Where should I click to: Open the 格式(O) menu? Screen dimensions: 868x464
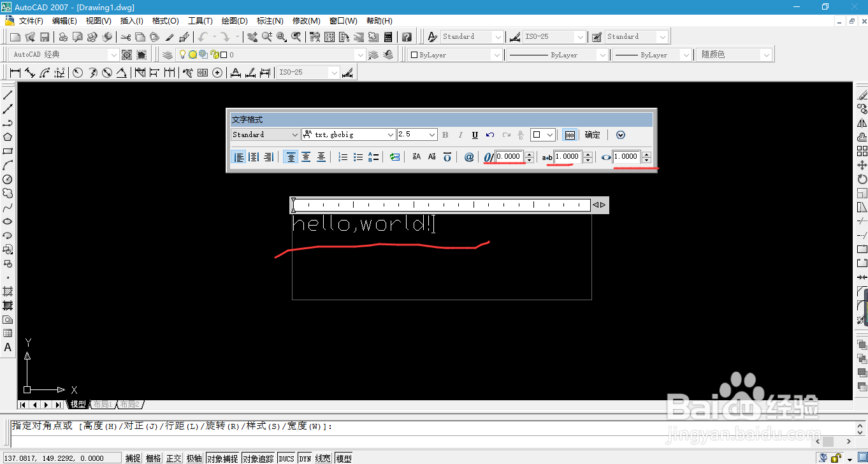pyautogui.click(x=166, y=21)
